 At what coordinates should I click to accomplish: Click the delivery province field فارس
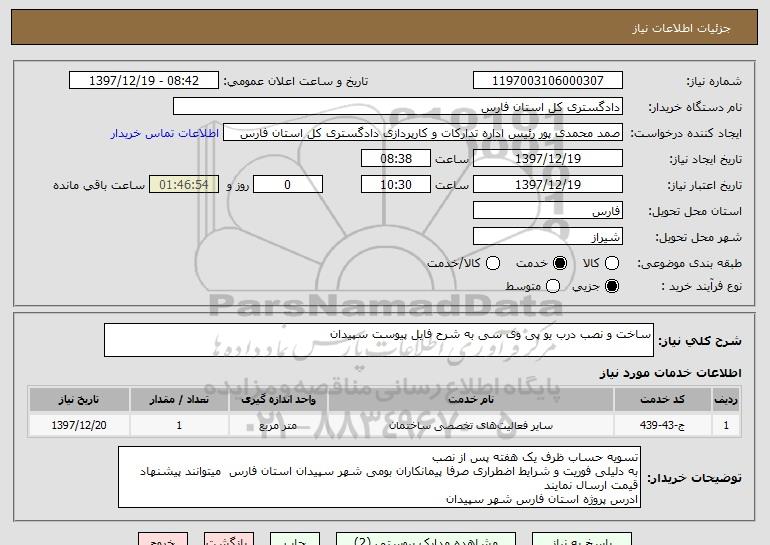(x=548, y=211)
